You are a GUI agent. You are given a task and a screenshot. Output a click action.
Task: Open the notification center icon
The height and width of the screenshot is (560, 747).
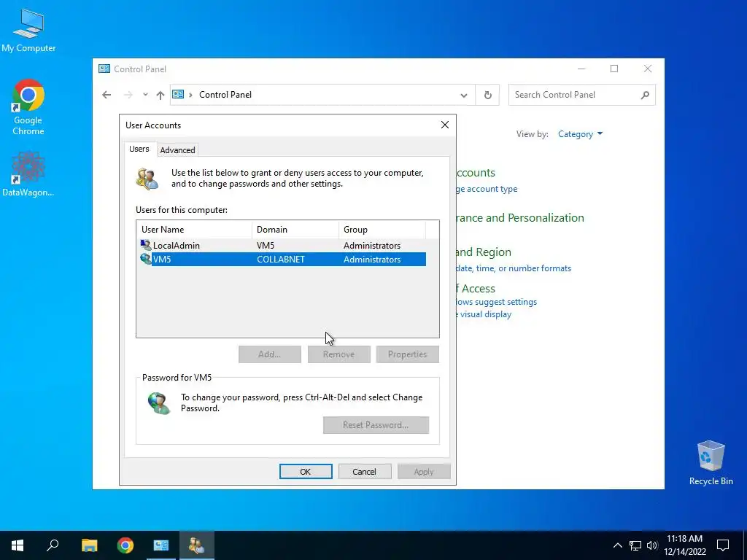723,545
